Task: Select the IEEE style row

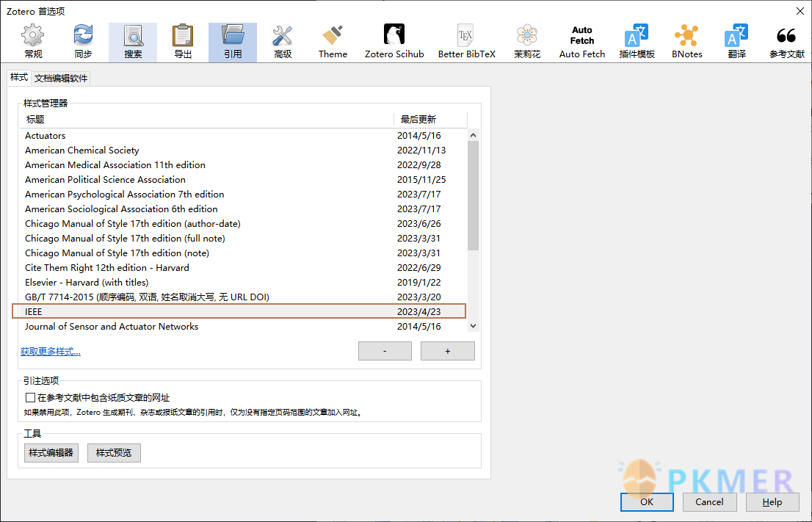Action: 244,312
